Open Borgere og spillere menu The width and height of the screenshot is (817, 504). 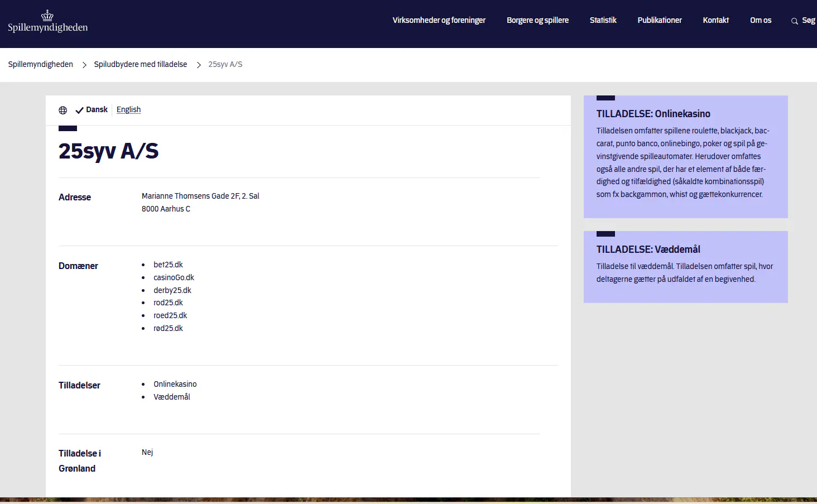[537, 20]
